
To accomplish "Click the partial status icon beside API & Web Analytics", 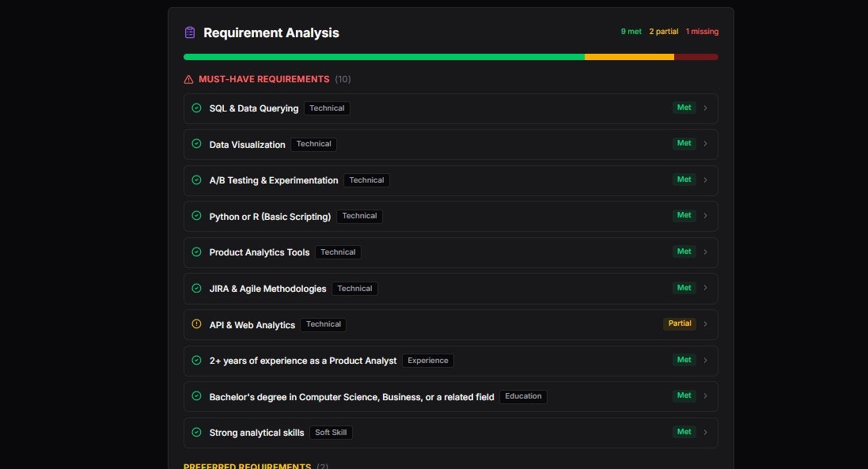I will 196,323.
